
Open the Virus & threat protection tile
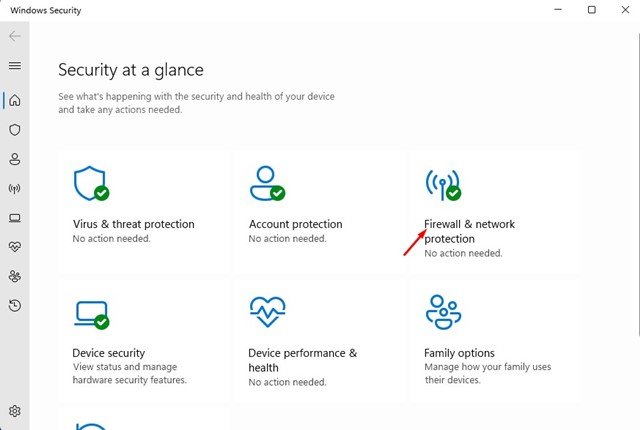pyautogui.click(x=144, y=212)
